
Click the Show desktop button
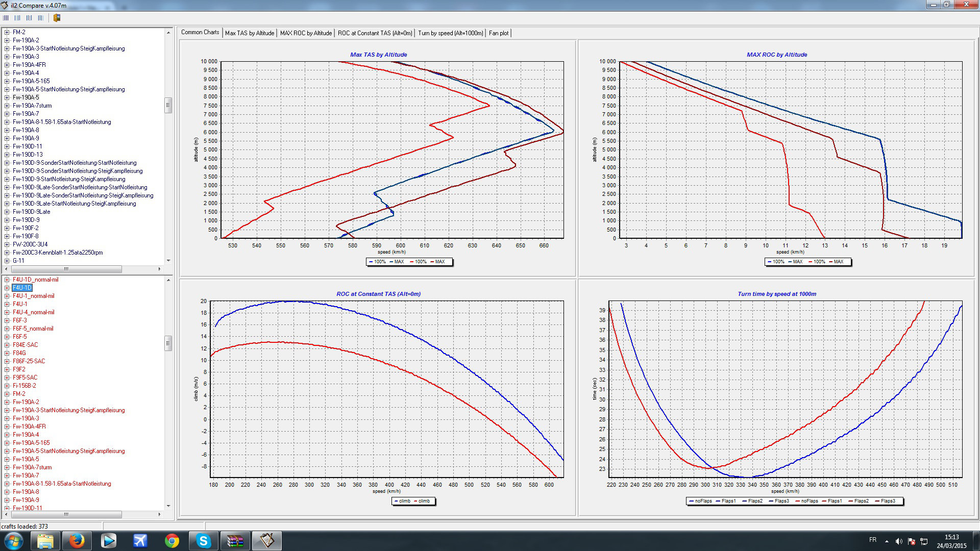(976, 541)
